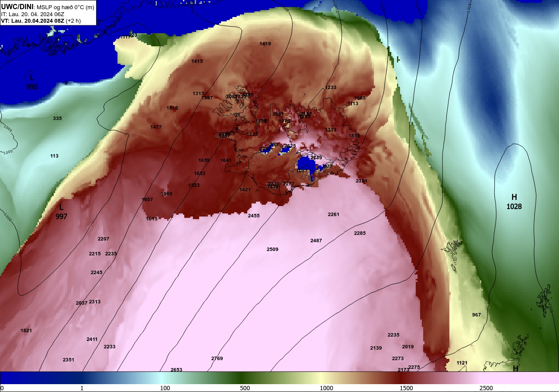The height and width of the screenshot is (392, 559).
Task: Click the 2769 height value
Action: tap(217, 358)
